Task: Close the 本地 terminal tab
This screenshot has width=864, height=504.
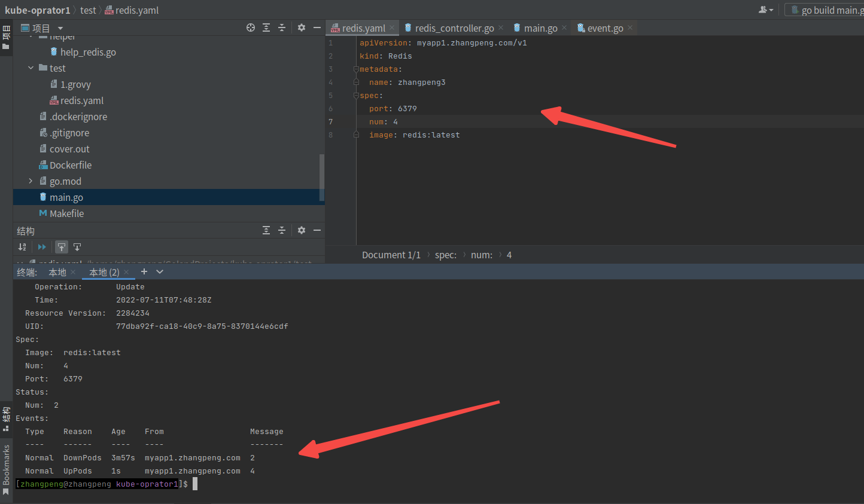Action: coord(73,272)
